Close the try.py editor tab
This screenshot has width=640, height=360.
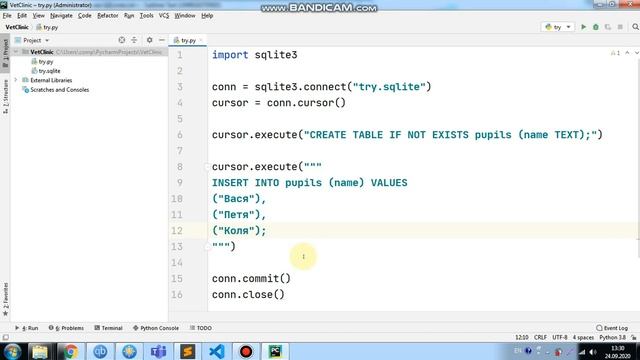click(201, 40)
